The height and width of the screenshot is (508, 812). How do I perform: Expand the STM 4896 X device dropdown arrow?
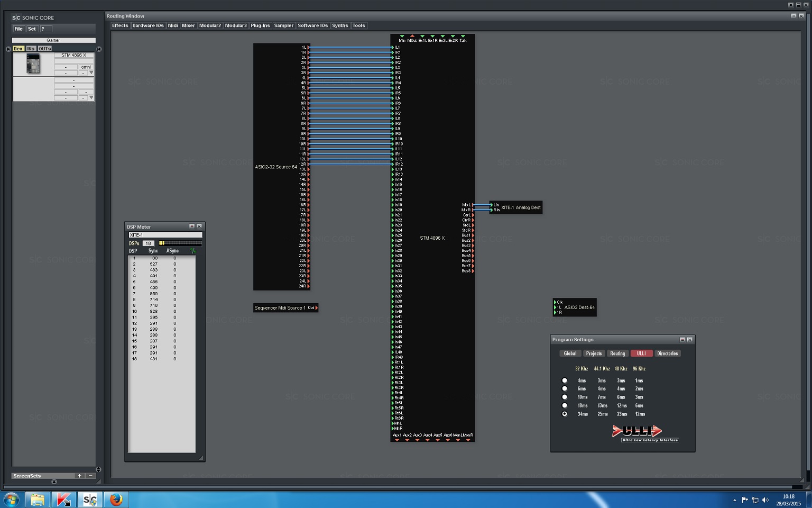pos(91,73)
